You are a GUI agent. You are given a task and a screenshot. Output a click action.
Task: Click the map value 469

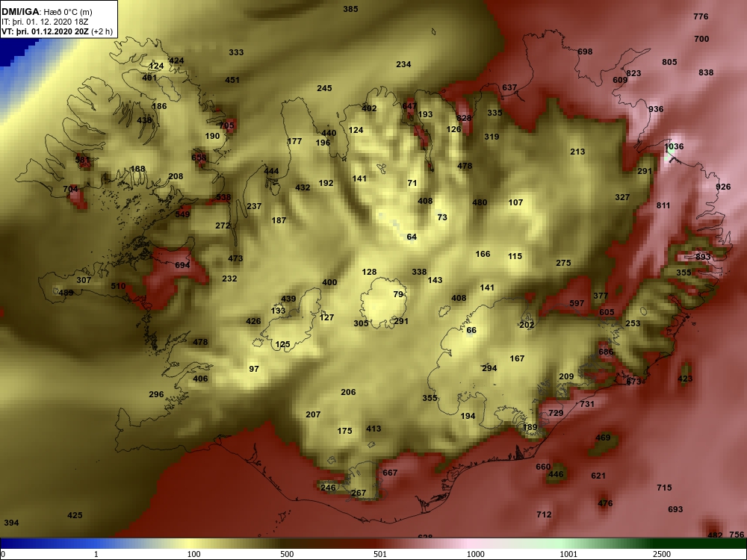[x=603, y=438]
